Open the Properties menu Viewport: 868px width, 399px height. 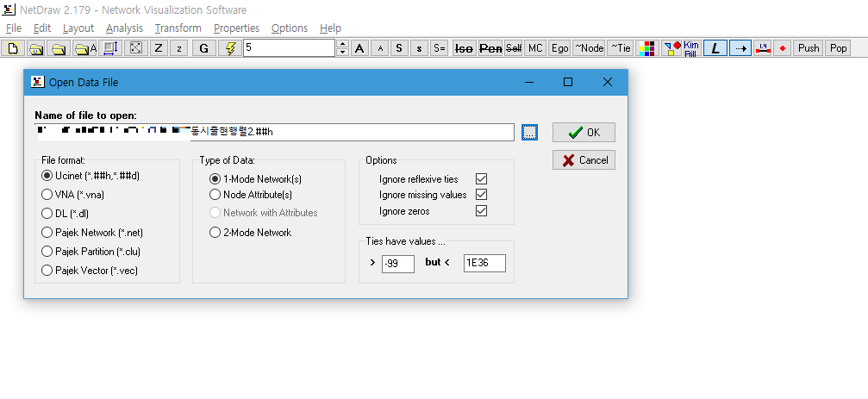click(236, 28)
